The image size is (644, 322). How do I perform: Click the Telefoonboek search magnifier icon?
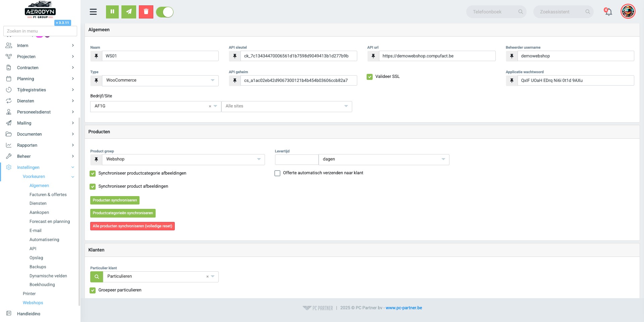(x=521, y=12)
